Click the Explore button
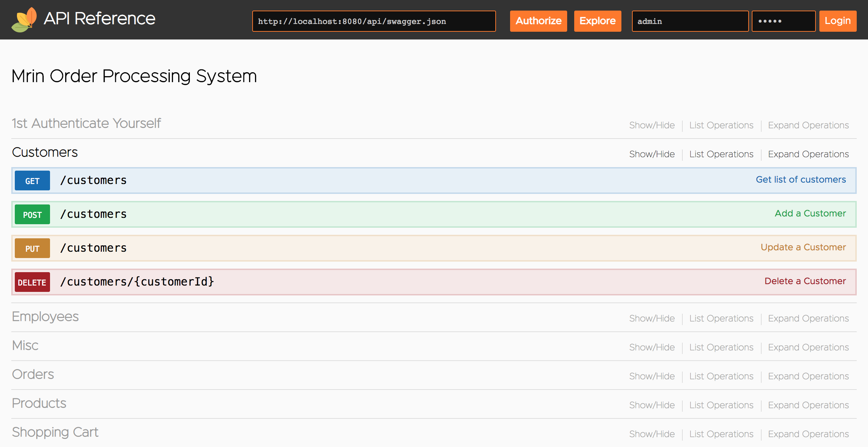868x447 pixels. (x=598, y=21)
